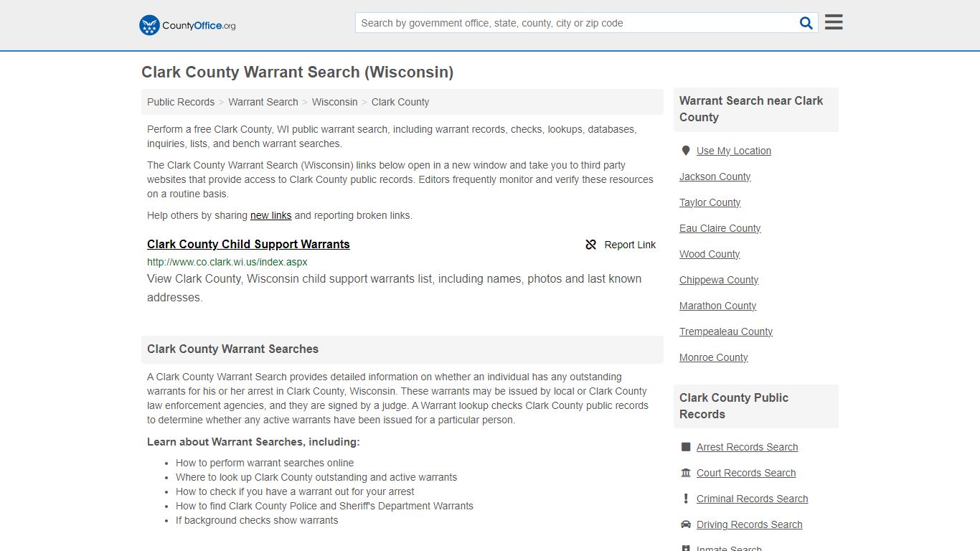Click 'Learn about Warrant Searches, including:' text

tap(253, 442)
